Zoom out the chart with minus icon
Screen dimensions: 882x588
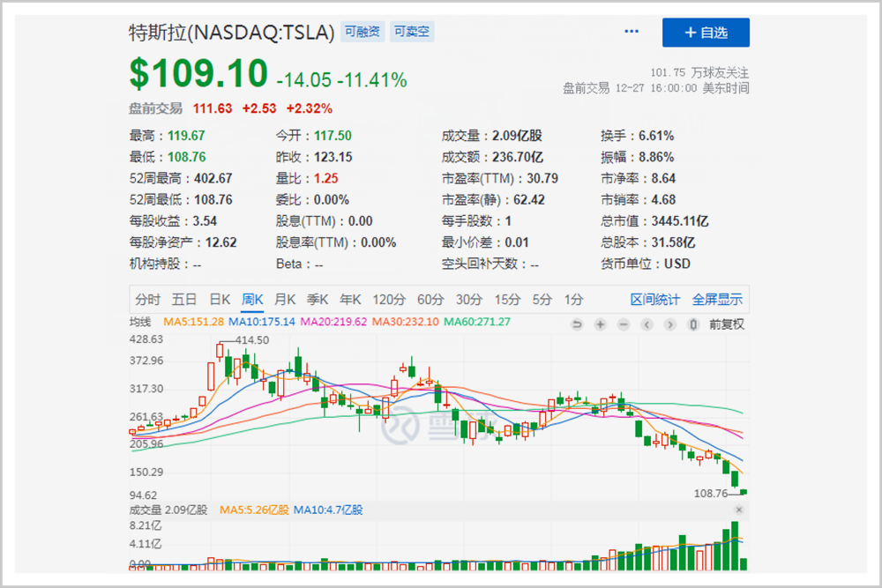click(x=624, y=324)
